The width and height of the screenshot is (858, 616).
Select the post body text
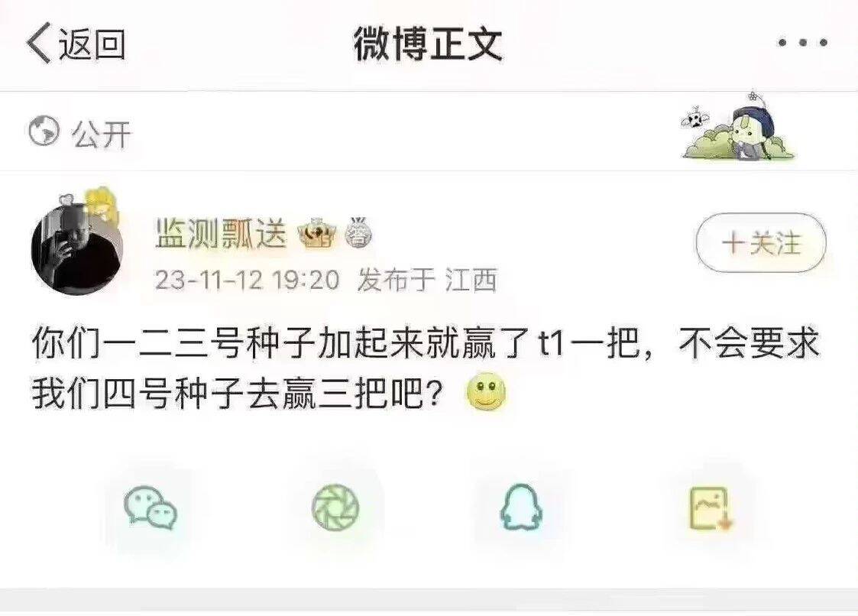(x=425, y=368)
